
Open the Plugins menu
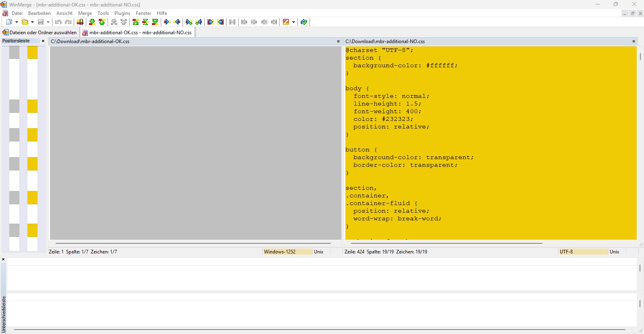click(122, 13)
